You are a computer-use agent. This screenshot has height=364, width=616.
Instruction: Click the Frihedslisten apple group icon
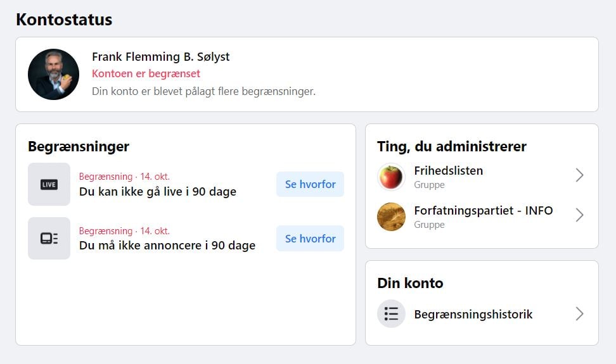(x=391, y=177)
